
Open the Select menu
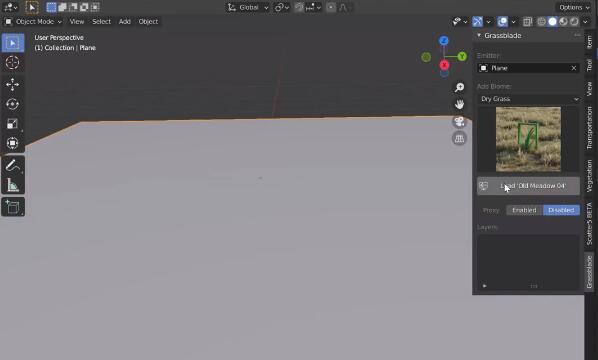tap(101, 22)
